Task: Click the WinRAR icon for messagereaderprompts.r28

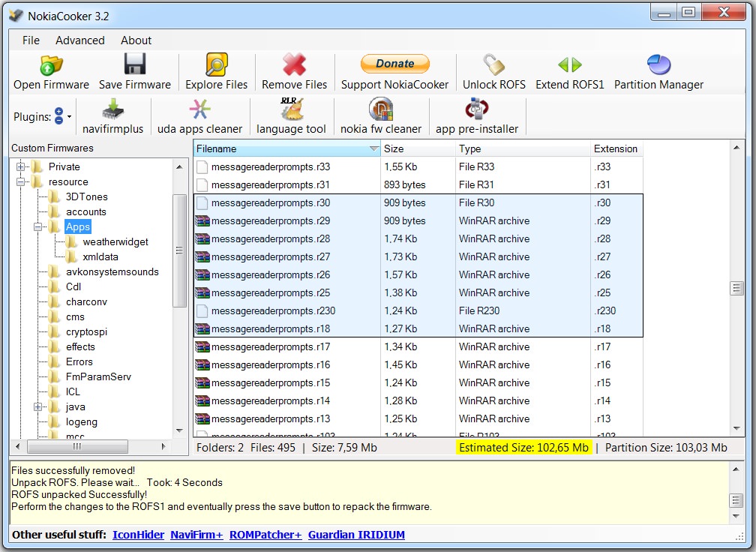Action: (202, 238)
